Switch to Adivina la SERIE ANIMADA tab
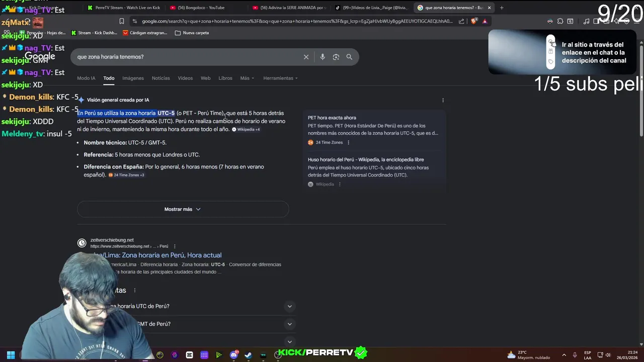The height and width of the screenshot is (362, 644). coord(289,8)
